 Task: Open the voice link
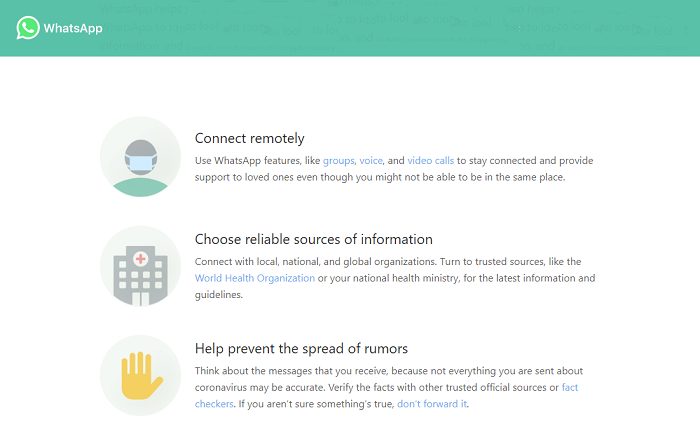pyautogui.click(x=371, y=161)
